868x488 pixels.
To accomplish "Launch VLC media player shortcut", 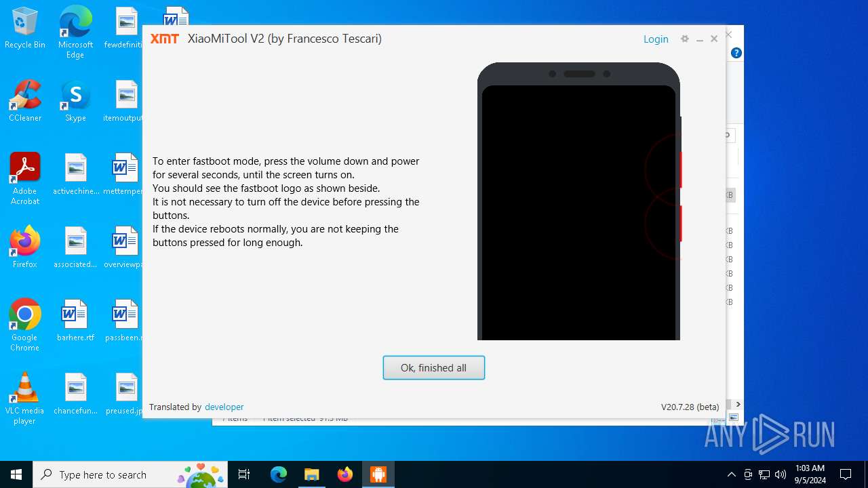I will [x=25, y=399].
